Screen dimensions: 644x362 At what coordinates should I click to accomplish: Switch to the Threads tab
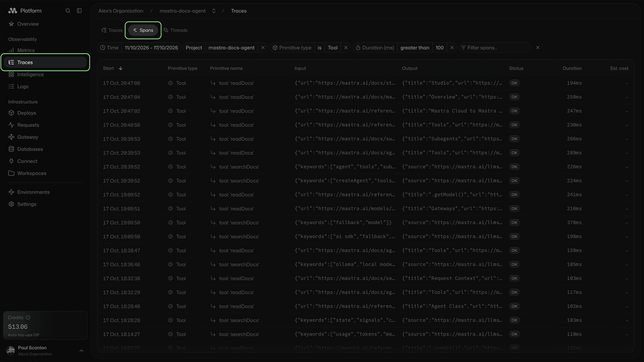175,30
